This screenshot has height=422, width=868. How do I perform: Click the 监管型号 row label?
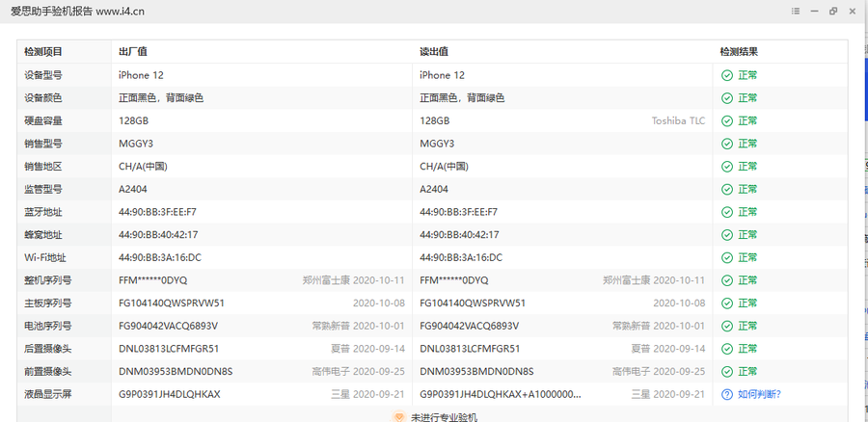pos(43,189)
